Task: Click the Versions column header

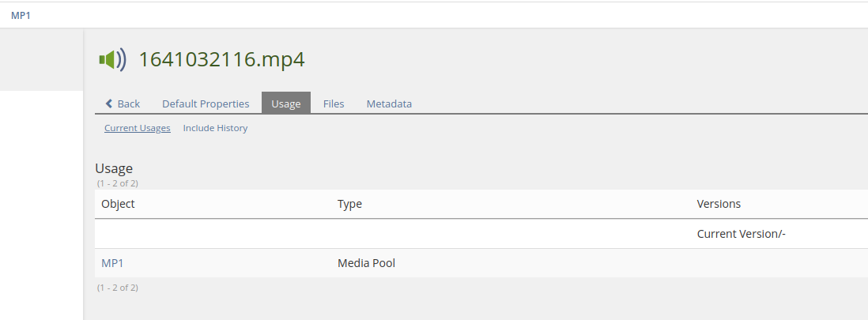Action: [719, 204]
